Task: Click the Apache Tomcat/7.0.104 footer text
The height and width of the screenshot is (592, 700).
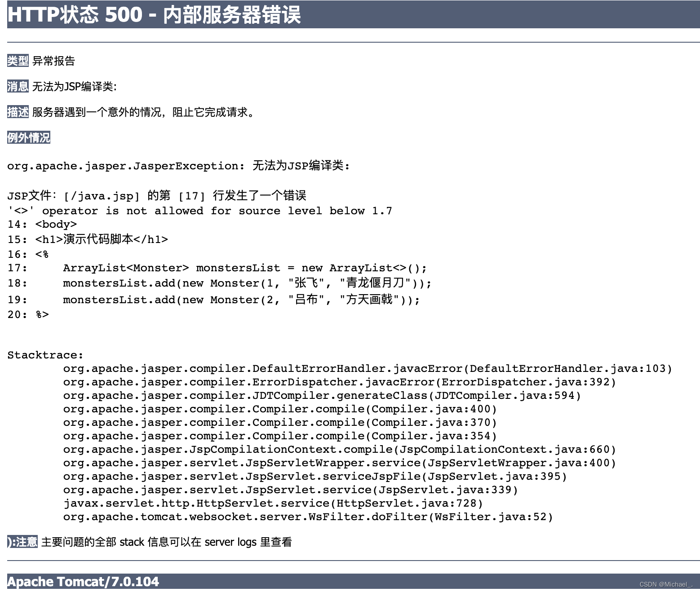Action: (x=83, y=581)
